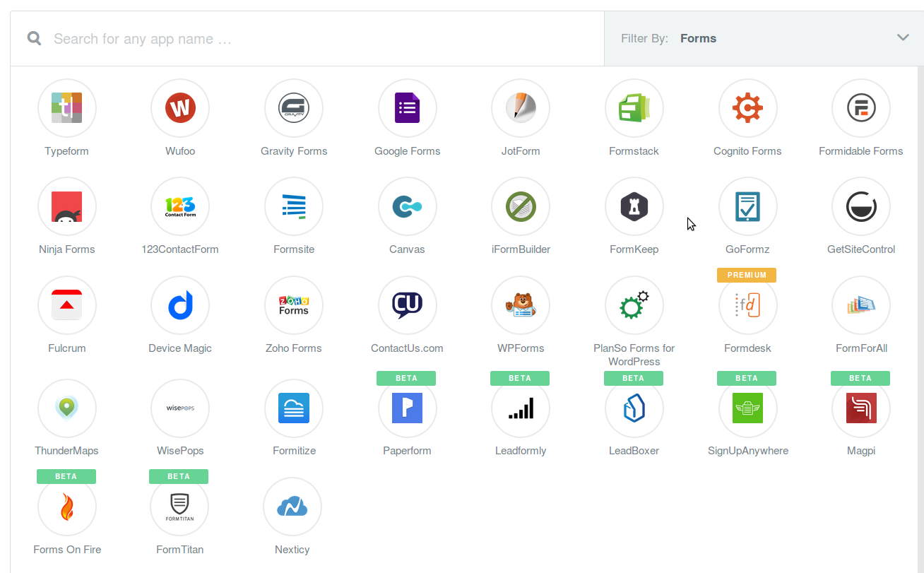Choose the Gravity Forms icon
924x573 pixels.
point(294,108)
